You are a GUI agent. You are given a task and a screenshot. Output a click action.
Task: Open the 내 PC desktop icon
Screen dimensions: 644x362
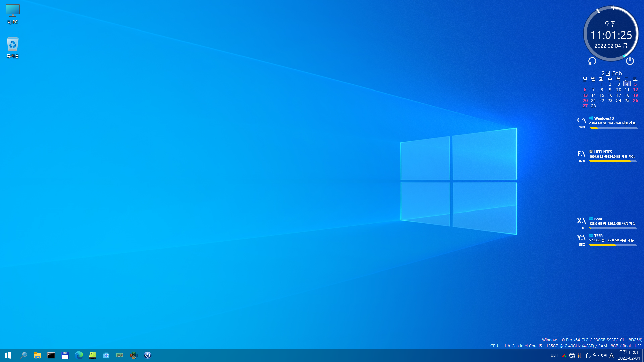point(13,14)
